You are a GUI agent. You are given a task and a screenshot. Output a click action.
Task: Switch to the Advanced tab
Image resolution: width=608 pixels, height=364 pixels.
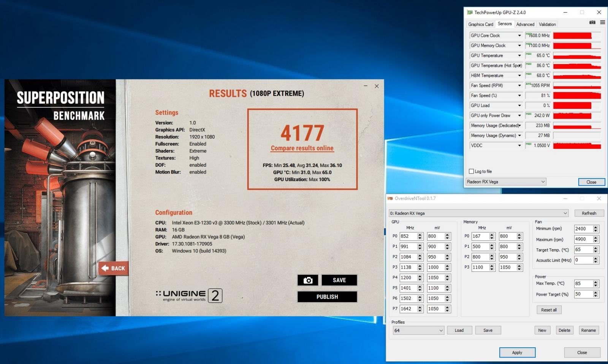(x=525, y=24)
